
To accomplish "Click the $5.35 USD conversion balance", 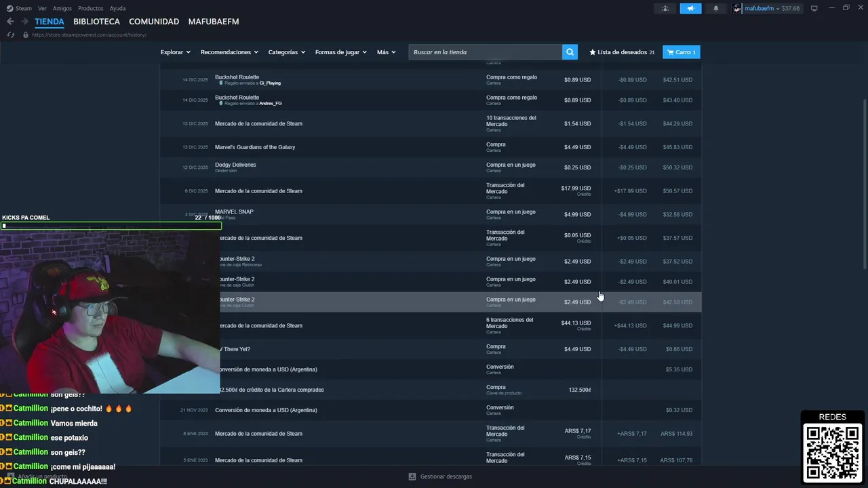I will (x=679, y=369).
